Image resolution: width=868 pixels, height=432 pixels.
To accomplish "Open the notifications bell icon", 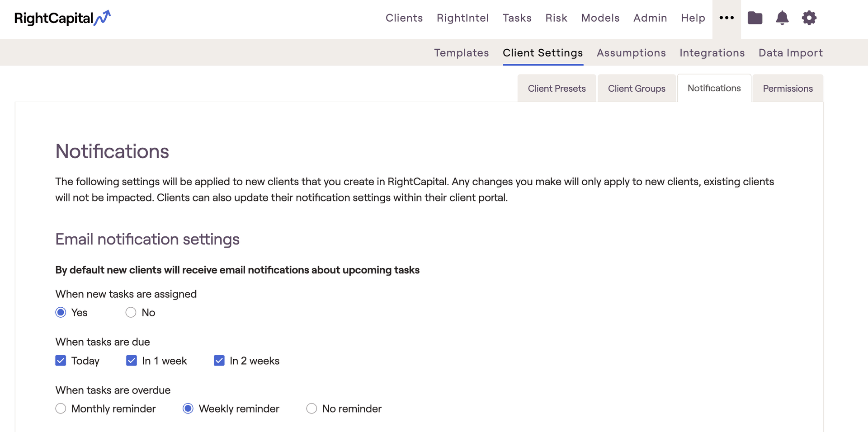I will [782, 18].
